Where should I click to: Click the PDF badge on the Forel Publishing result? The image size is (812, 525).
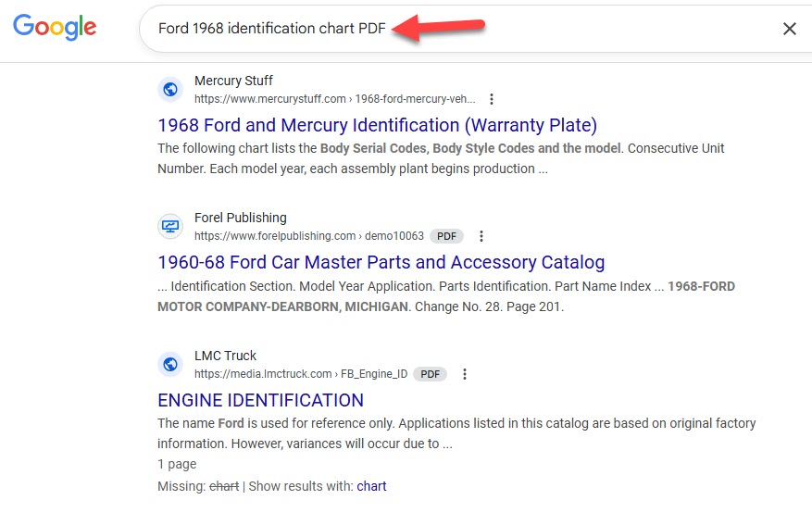pos(446,236)
